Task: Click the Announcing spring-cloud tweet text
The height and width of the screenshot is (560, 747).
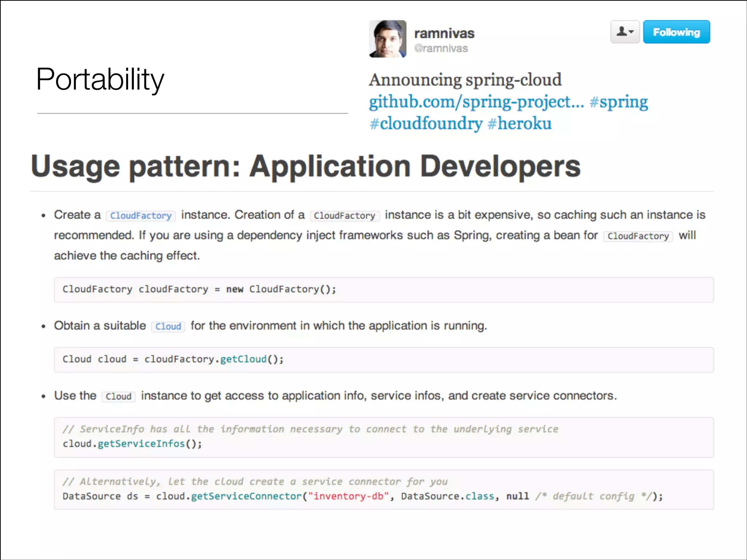Action: point(465,80)
